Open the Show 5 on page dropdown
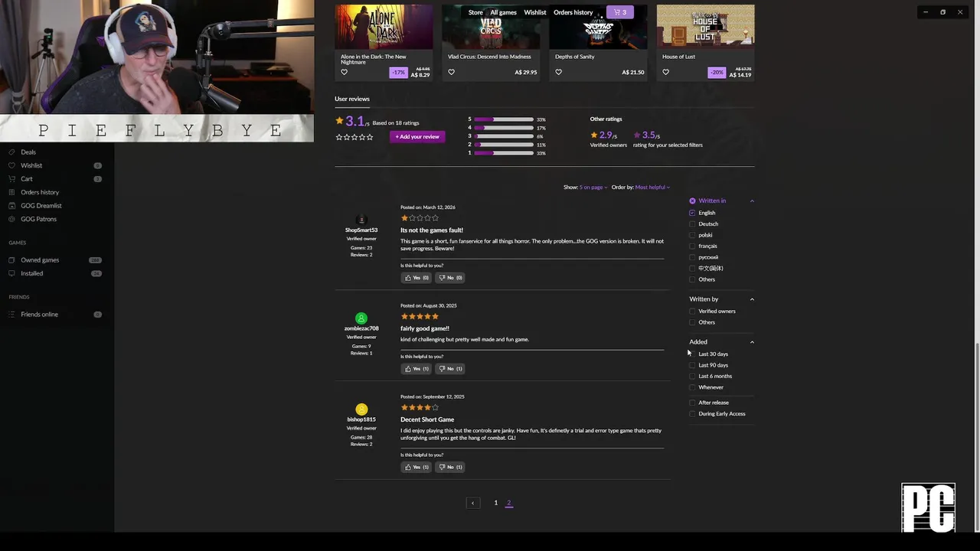Screen dimensions: 980x551 593,187
